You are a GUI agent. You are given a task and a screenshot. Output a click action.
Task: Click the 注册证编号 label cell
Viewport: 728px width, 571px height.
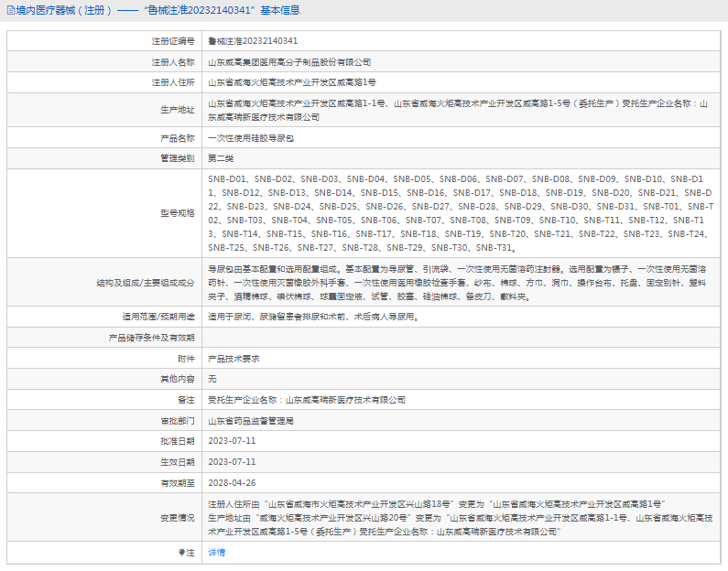[173, 41]
